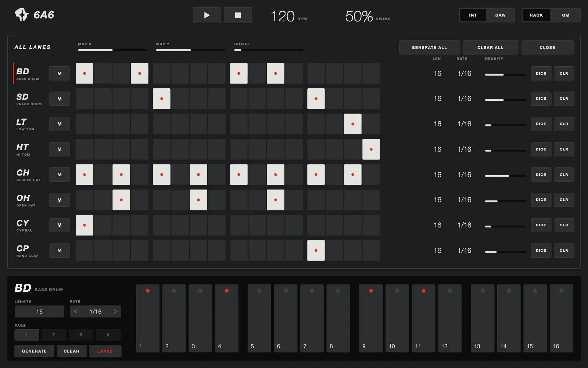
Task: Clear the CP hand clap lane
Action: coord(564,251)
